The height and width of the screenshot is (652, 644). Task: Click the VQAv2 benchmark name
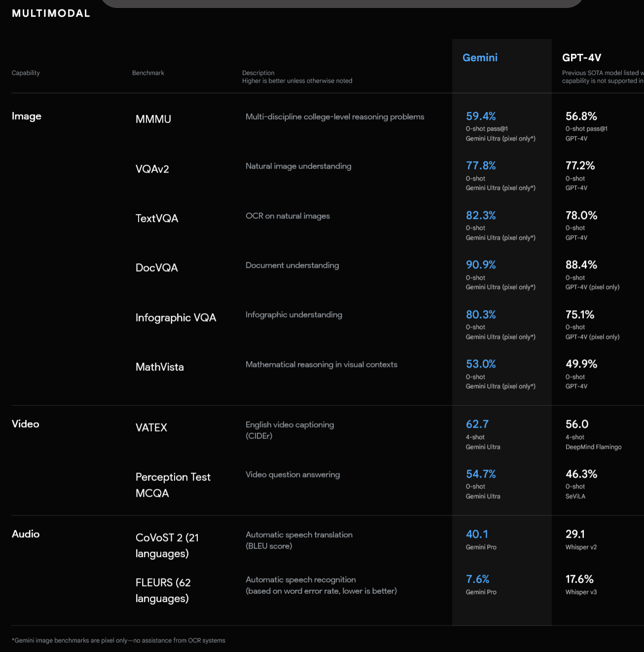pyautogui.click(x=152, y=169)
